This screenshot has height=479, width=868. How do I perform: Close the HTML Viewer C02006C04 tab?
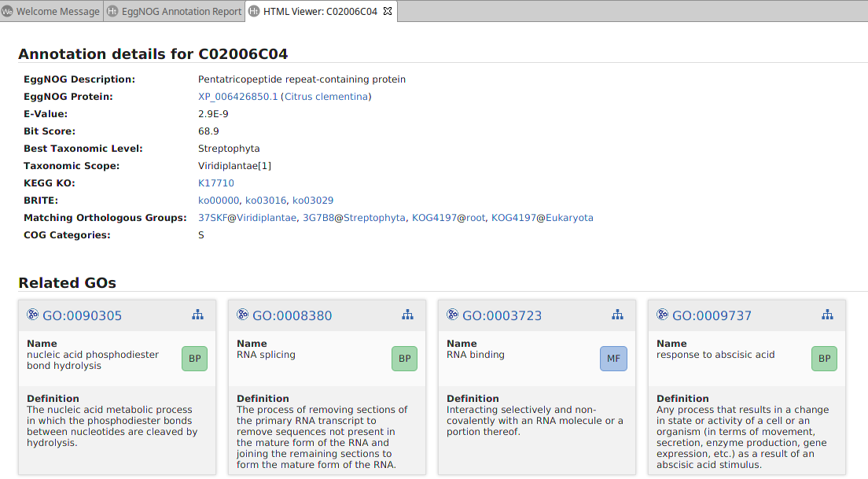[388, 11]
